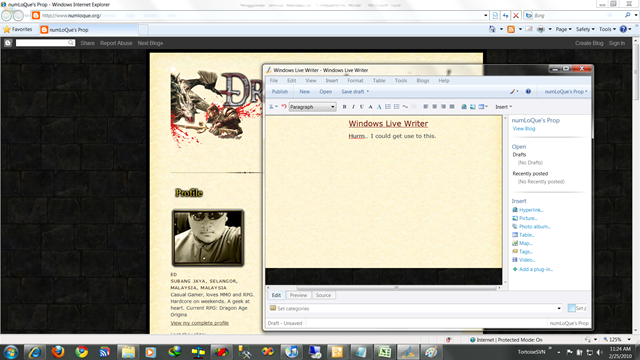Open the numLoQue's Prop blog selector dropdown
Viewport: 640px width, 360px height.
566,92
